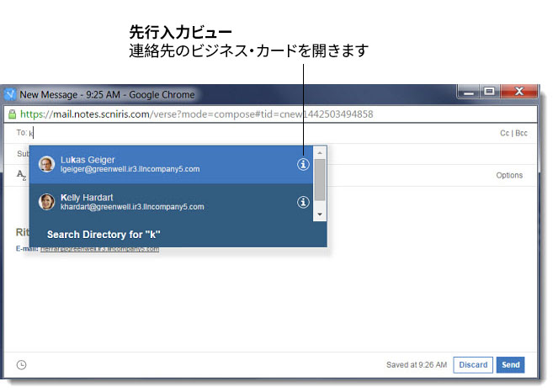The width and height of the screenshot is (553, 392).
Task: Click the typeahead list scroll up arrow
Action: click(x=320, y=152)
